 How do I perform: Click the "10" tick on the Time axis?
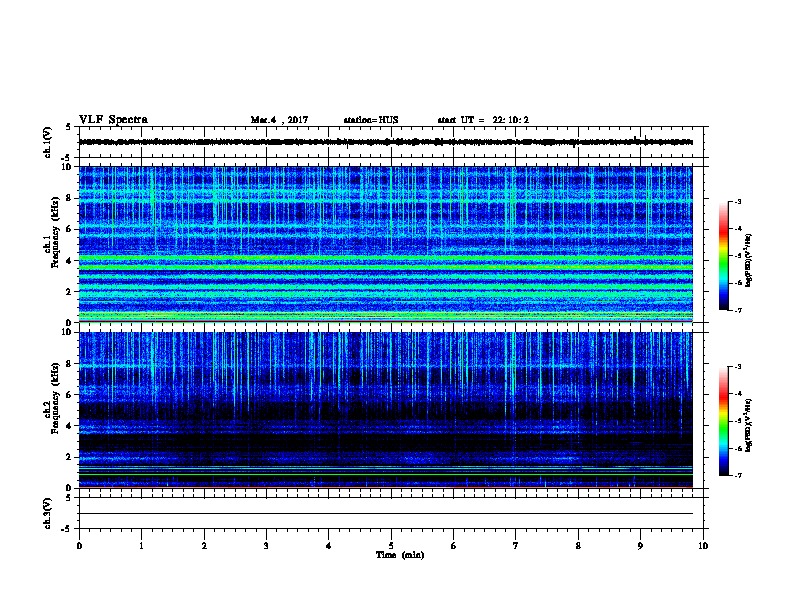(703, 545)
